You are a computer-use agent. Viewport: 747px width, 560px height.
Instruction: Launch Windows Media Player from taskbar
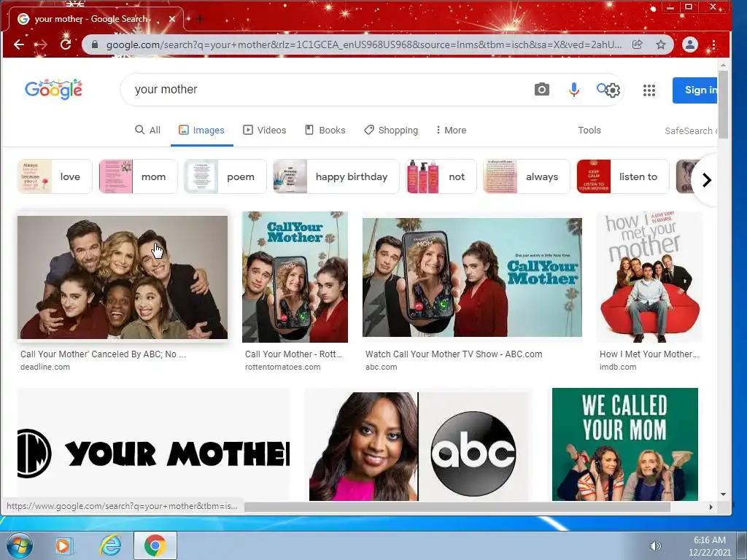[x=63, y=545]
